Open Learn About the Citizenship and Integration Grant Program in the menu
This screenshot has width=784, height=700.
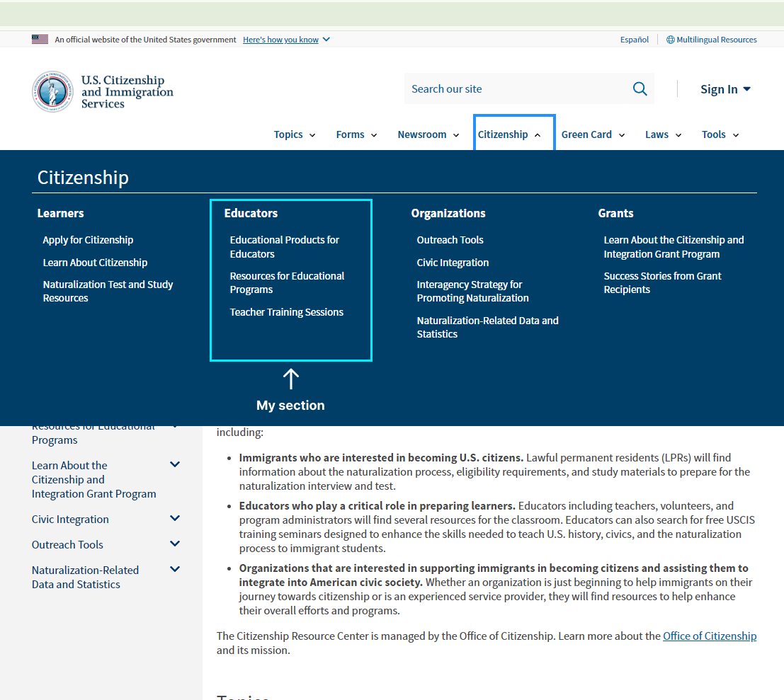tap(674, 247)
